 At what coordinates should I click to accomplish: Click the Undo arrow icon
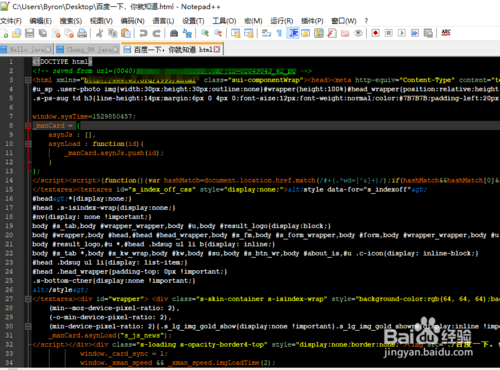[x=143, y=33]
